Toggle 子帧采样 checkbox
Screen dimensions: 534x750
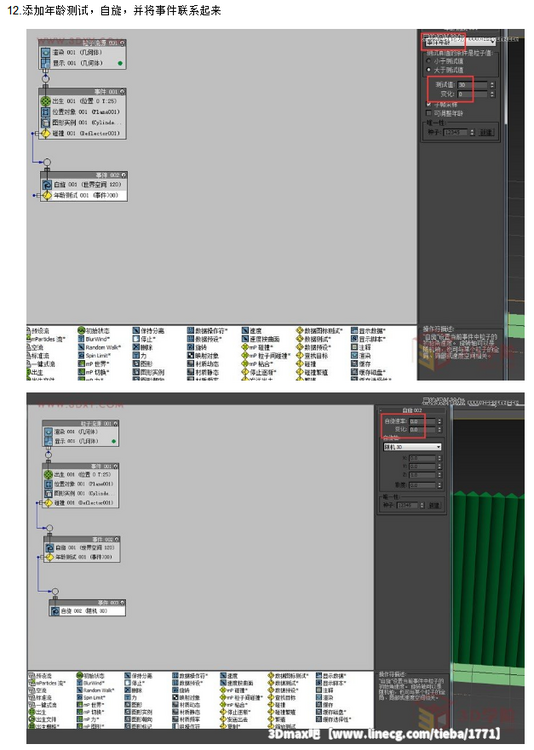click(428, 104)
